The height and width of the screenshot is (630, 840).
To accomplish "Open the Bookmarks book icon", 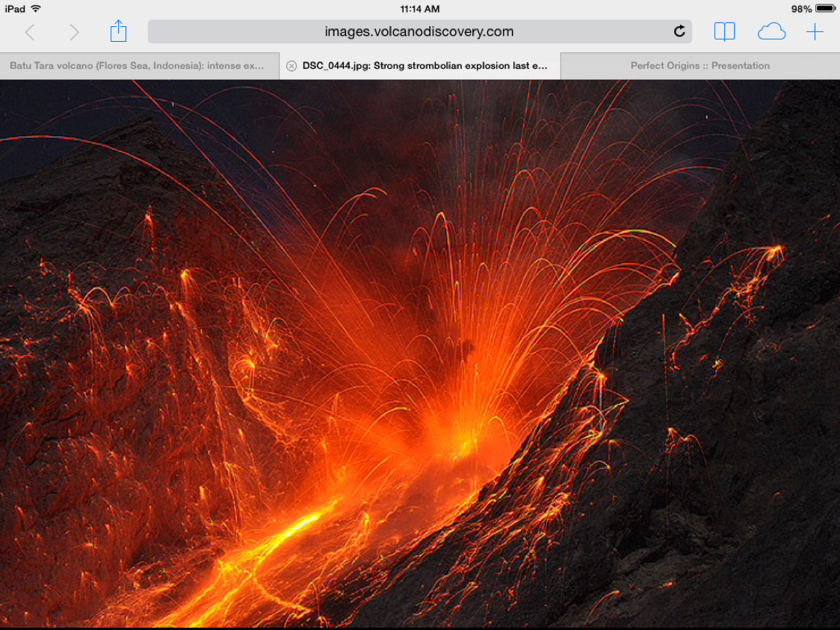I will pyautogui.click(x=724, y=31).
